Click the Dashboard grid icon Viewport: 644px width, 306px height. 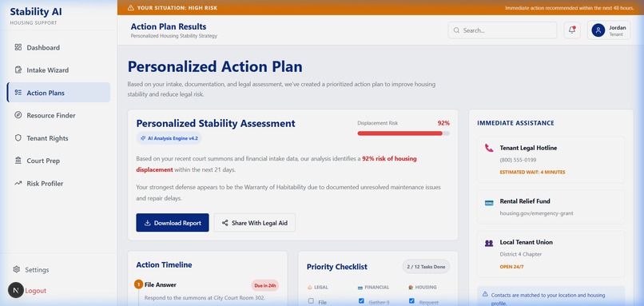coord(18,47)
